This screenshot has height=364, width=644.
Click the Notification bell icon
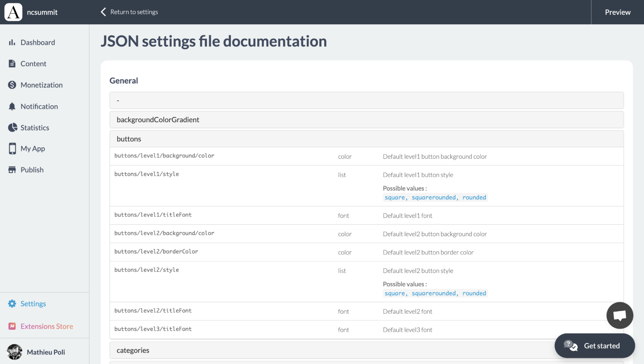coord(12,106)
